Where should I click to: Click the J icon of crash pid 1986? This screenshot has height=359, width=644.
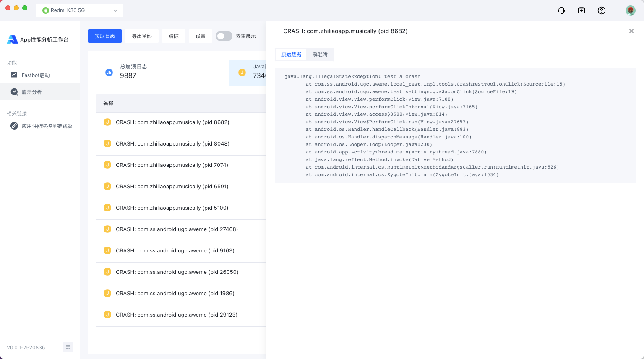pyautogui.click(x=107, y=293)
